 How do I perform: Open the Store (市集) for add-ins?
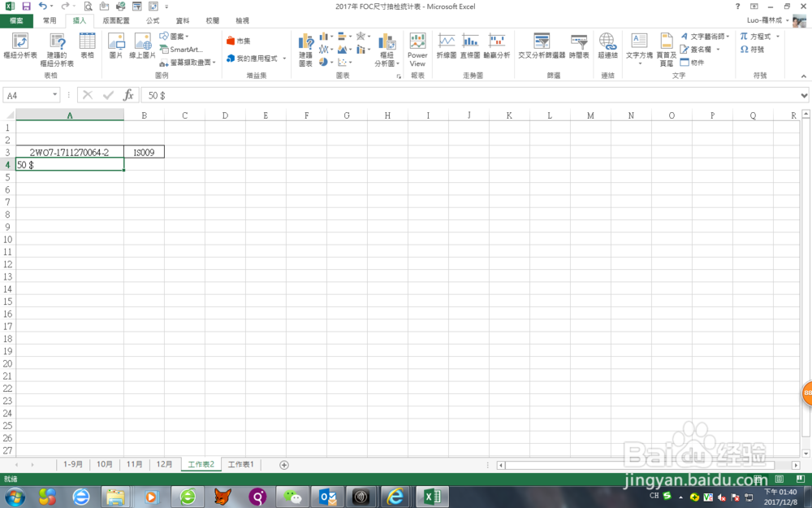(x=238, y=41)
